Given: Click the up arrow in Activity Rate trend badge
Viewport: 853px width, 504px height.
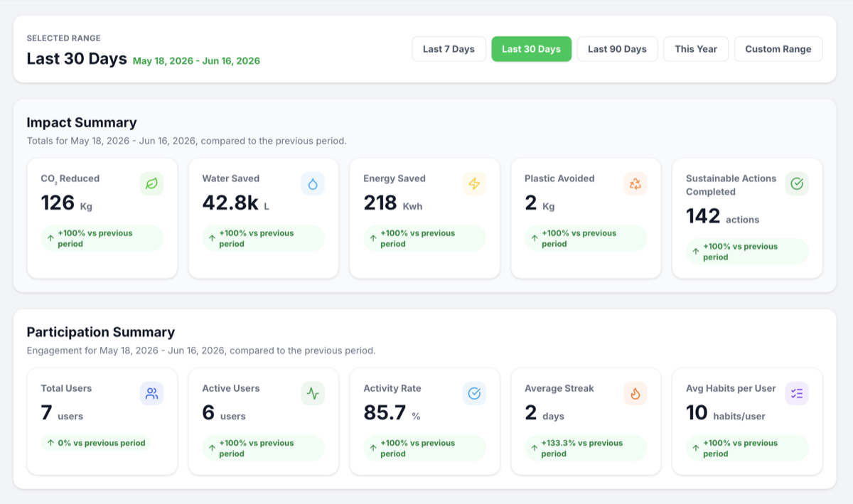Looking at the screenshot, I should tap(373, 449).
